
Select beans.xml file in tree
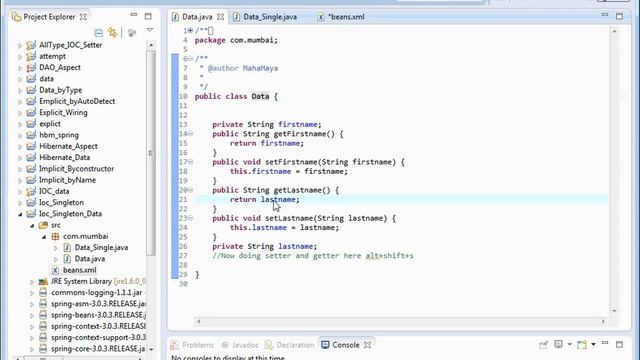(x=80, y=270)
